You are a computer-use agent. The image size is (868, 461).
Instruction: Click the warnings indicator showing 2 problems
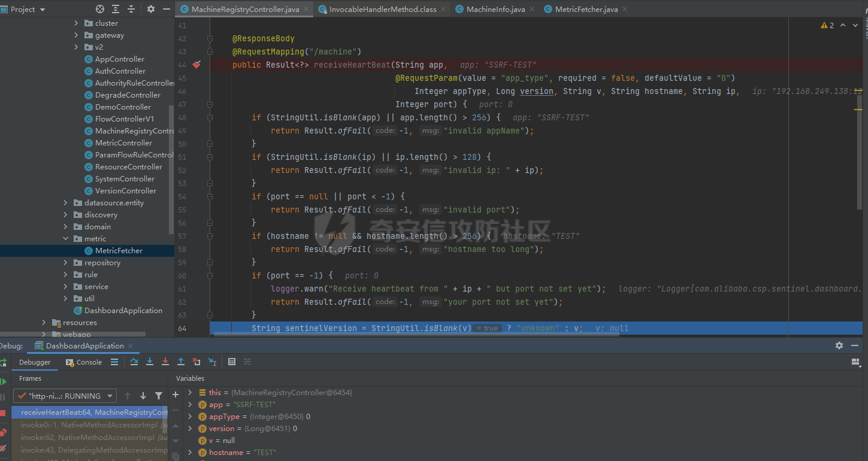828,25
